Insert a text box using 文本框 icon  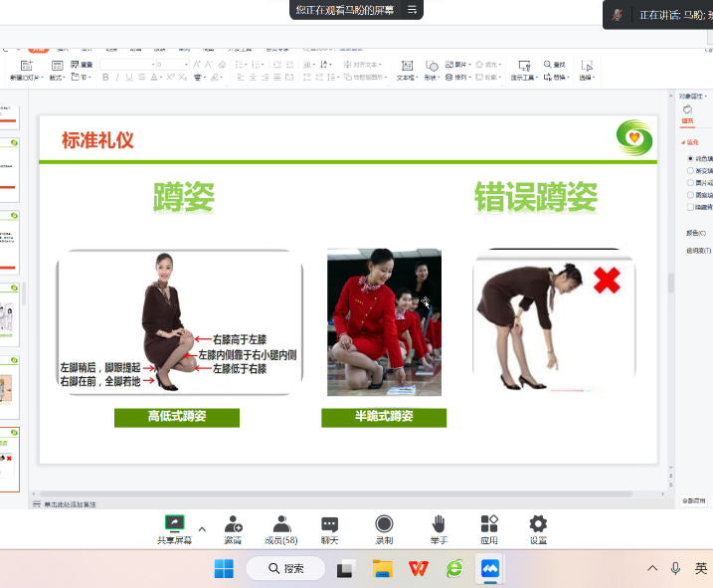tap(406, 66)
